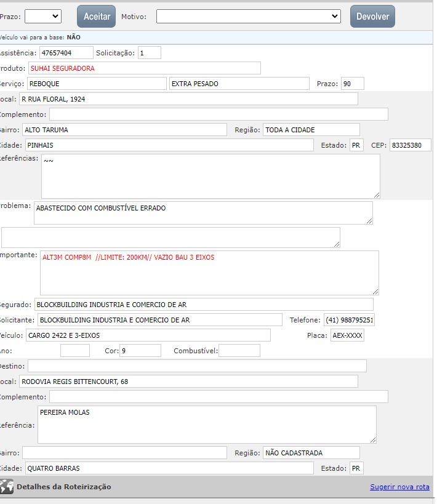Follow the Sugerir nova rota link
437x504 pixels.
pos(399,487)
